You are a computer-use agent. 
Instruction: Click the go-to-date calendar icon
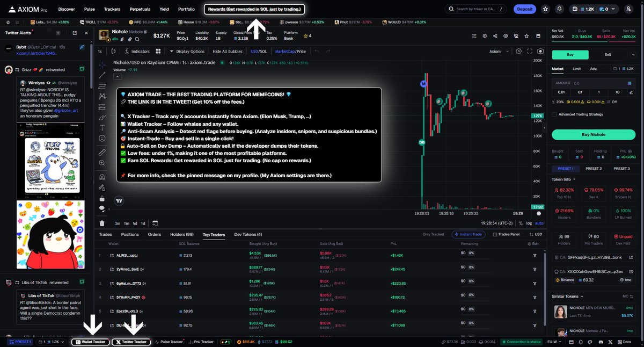point(155,223)
